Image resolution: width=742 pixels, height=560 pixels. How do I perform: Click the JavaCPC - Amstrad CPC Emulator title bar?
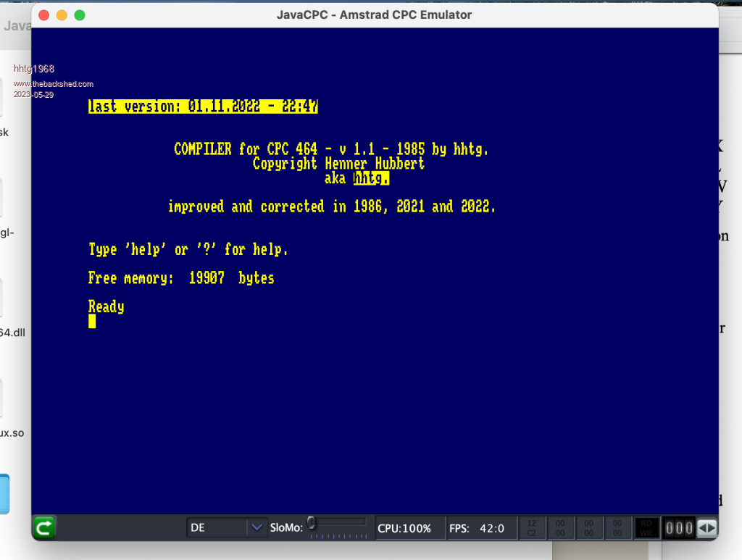374,14
